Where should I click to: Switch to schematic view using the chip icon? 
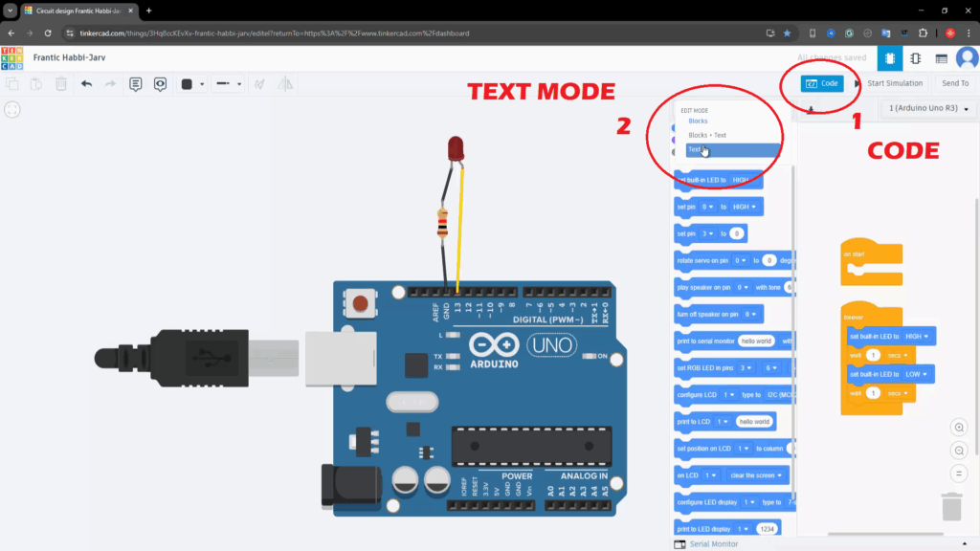(914, 58)
